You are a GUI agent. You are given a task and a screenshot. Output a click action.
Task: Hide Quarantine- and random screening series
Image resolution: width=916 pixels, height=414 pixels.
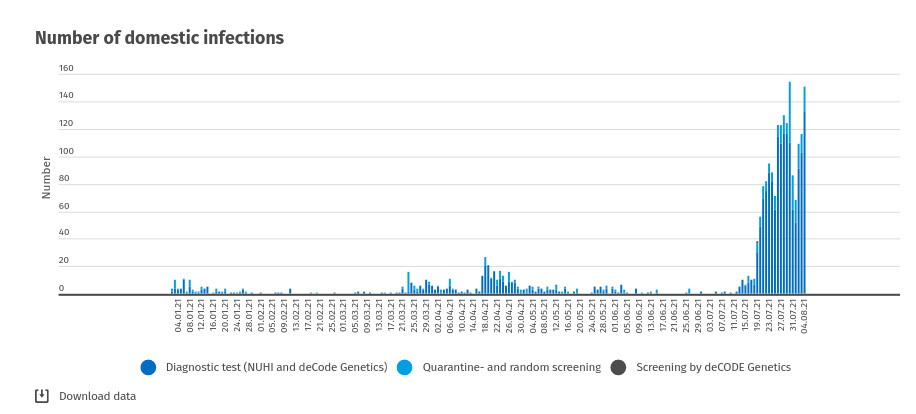(x=511, y=367)
